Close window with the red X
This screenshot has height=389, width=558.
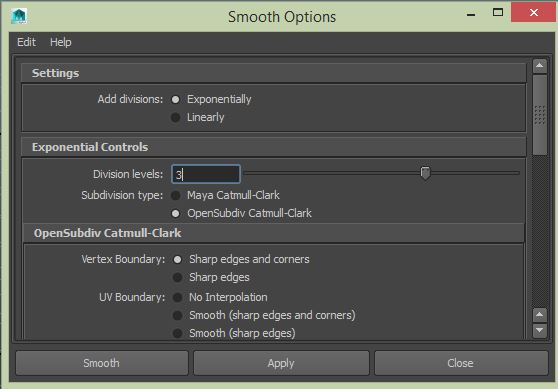click(x=533, y=12)
